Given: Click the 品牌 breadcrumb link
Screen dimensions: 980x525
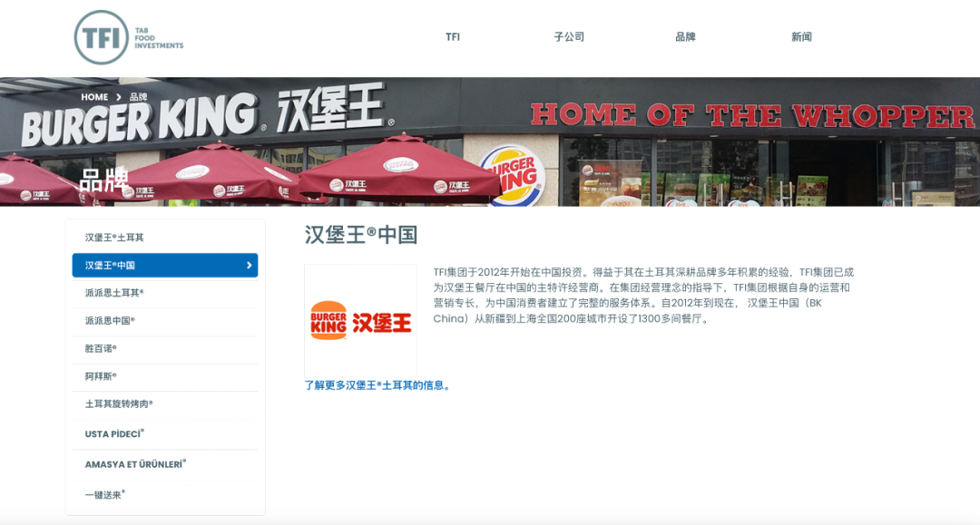Looking at the screenshot, I should 138,97.
